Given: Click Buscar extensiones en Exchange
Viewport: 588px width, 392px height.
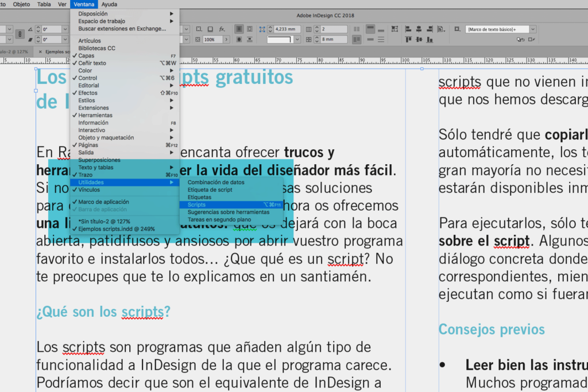Looking at the screenshot, I should click(125, 29).
